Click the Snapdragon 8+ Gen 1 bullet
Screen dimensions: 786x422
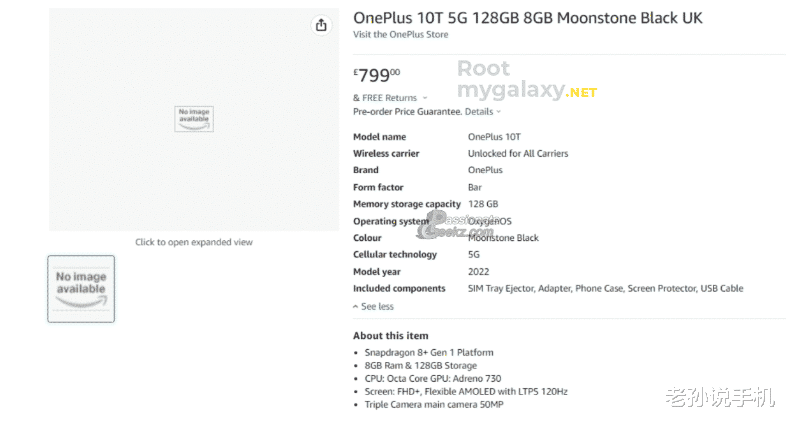(x=429, y=352)
